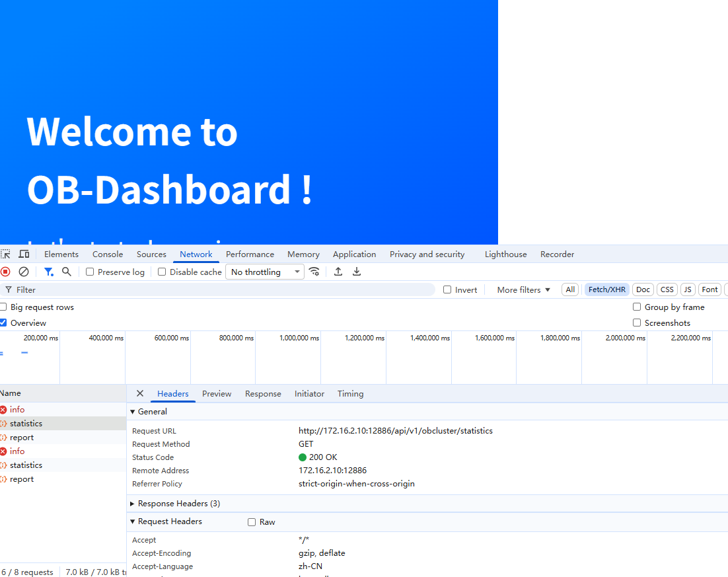Close the request details panel
This screenshot has width=728, height=577.
(x=140, y=393)
